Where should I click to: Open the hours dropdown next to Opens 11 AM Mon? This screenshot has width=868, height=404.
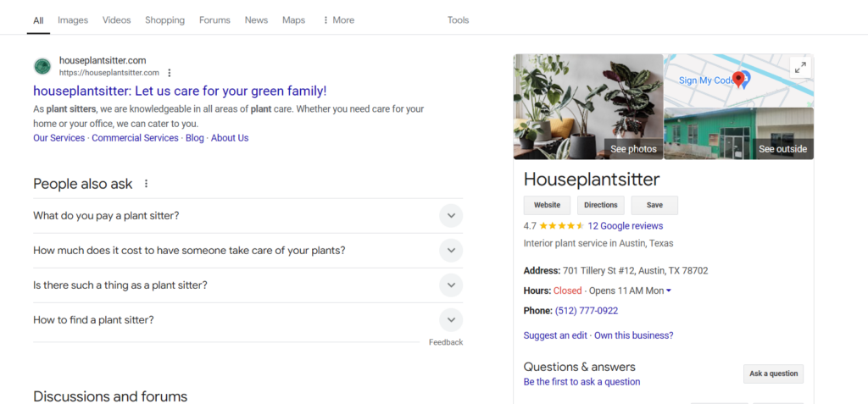point(669,291)
